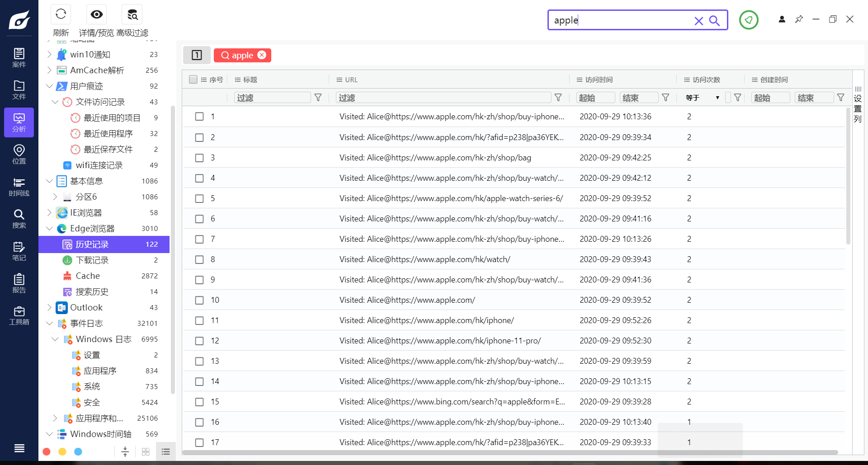Image resolution: width=868 pixels, height=465 pixels.
Task: Expand the IE浏览器 tree node
Action: click(49, 212)
